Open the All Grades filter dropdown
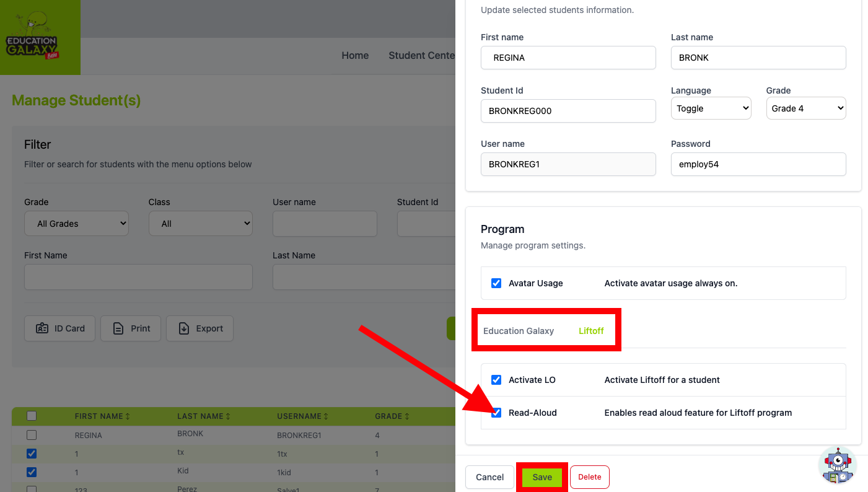The width and height of the screenshot is (868, 492). point(76,224)
